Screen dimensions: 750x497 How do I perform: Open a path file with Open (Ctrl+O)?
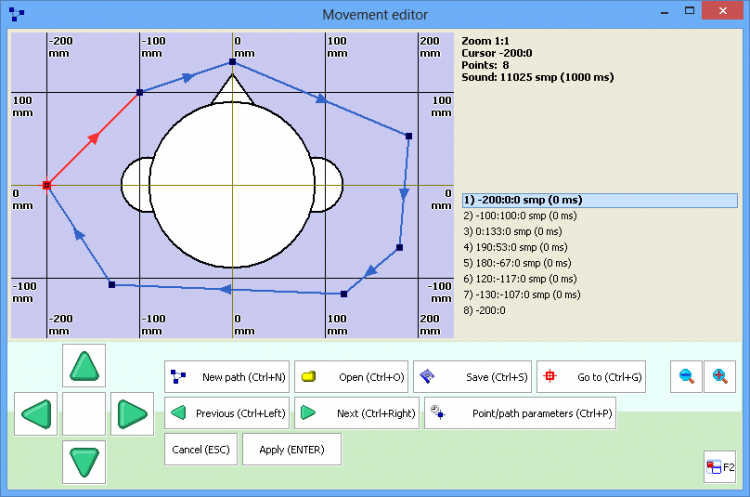(351, 377)
